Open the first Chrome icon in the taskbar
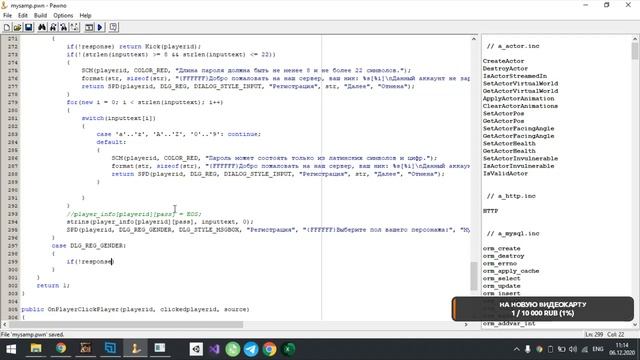The height and width of the screenshot is (360, 640). pyautogui.click(x=61, y=349)
